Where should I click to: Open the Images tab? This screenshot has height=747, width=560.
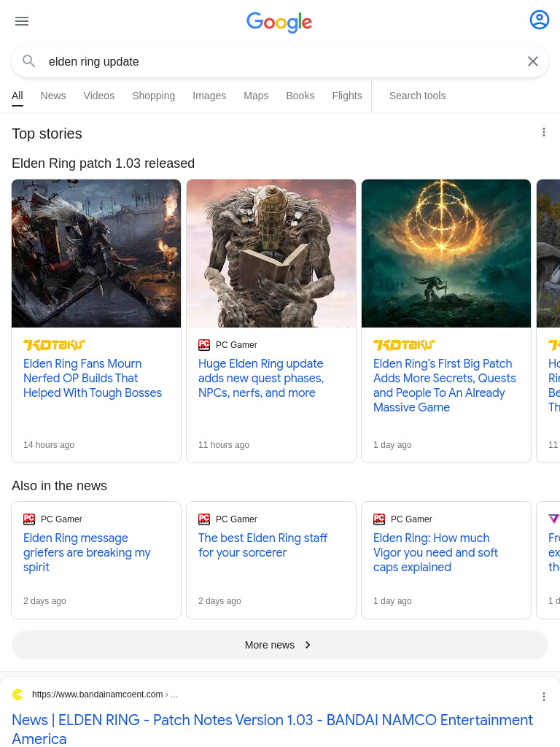209,96
